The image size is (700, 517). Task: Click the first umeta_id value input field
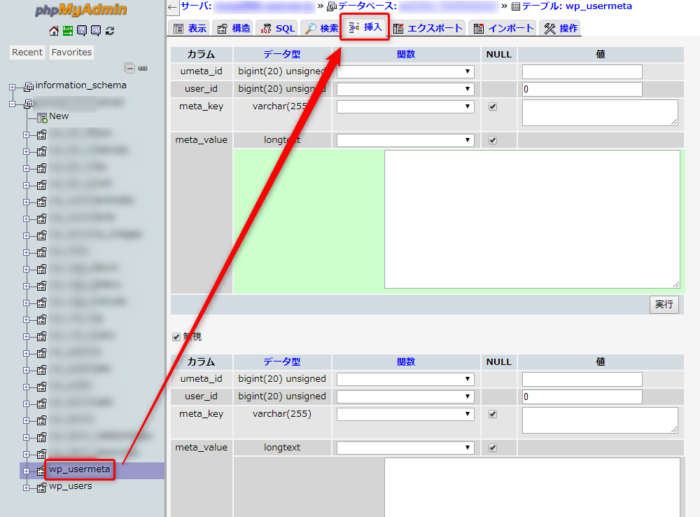(581, 72)
